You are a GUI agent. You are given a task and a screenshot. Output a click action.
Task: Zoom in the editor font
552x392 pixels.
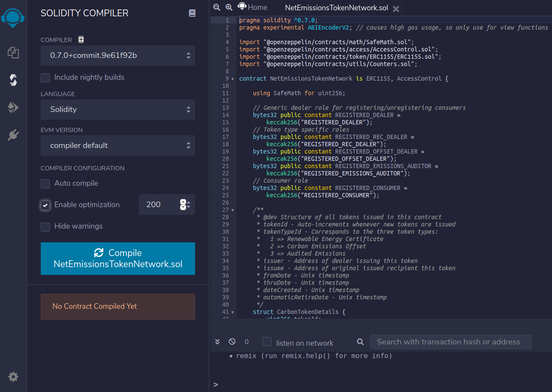tap(229, 7)
